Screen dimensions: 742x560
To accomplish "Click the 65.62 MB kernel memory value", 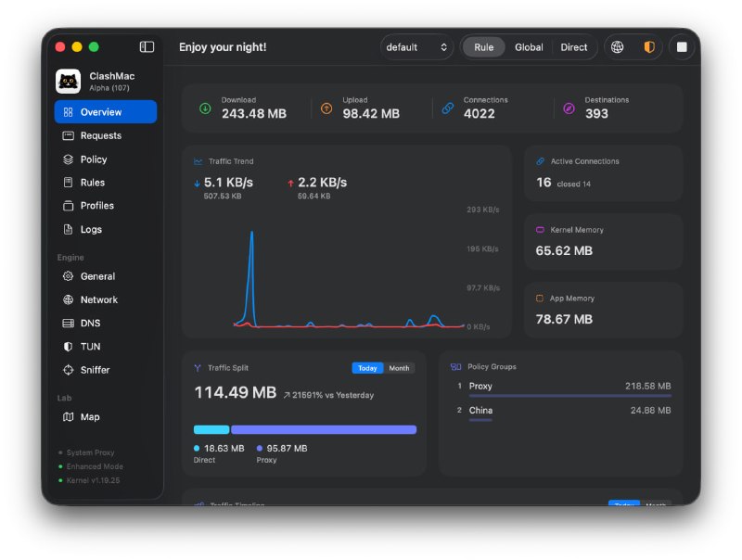I will pyautogui.click(x=564, y=250).
